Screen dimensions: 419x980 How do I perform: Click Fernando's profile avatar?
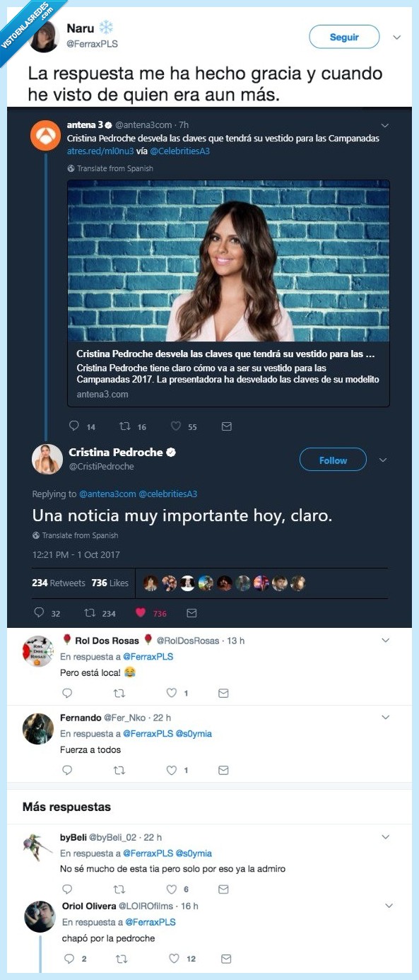[37, 728]
